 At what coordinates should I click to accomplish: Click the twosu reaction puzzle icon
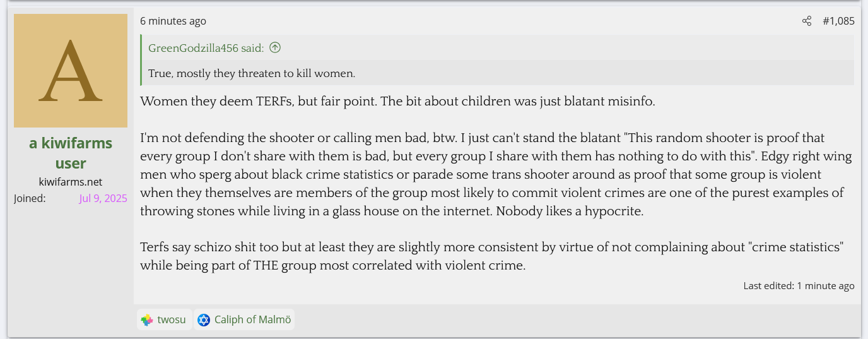pos(147,320)
